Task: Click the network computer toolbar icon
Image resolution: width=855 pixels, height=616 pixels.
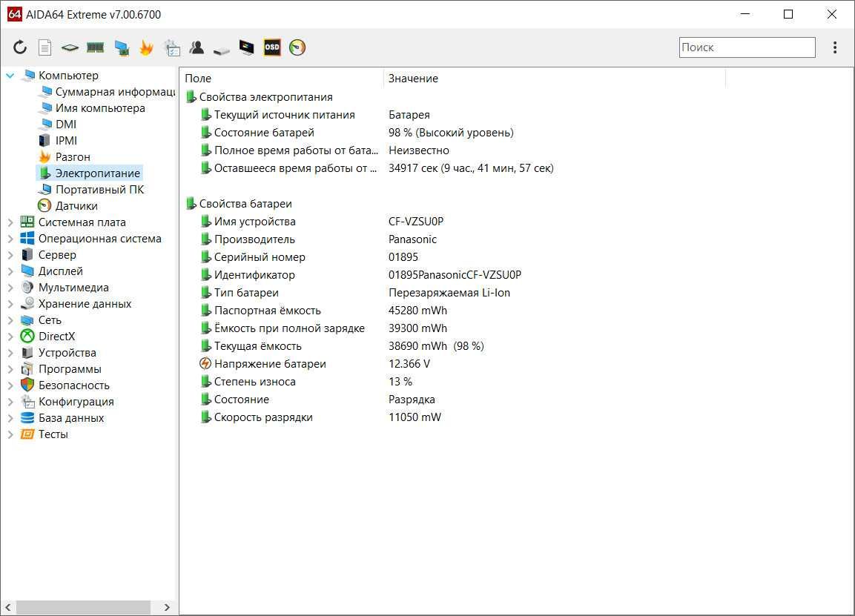Action: click(122, 48)
